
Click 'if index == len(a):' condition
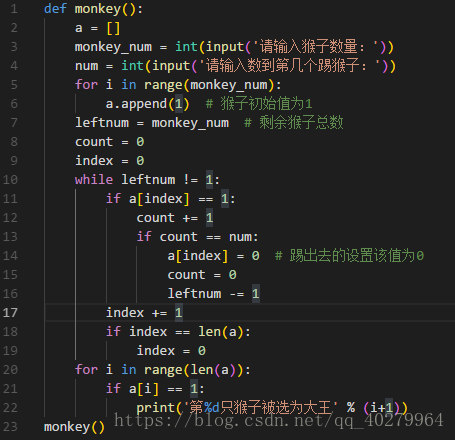pos(178,332)
